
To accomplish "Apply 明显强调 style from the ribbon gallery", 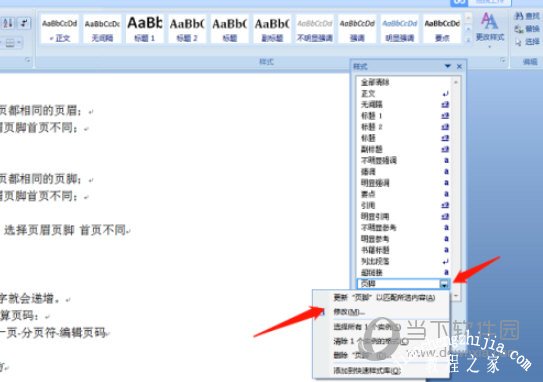I will coord(400,29).
